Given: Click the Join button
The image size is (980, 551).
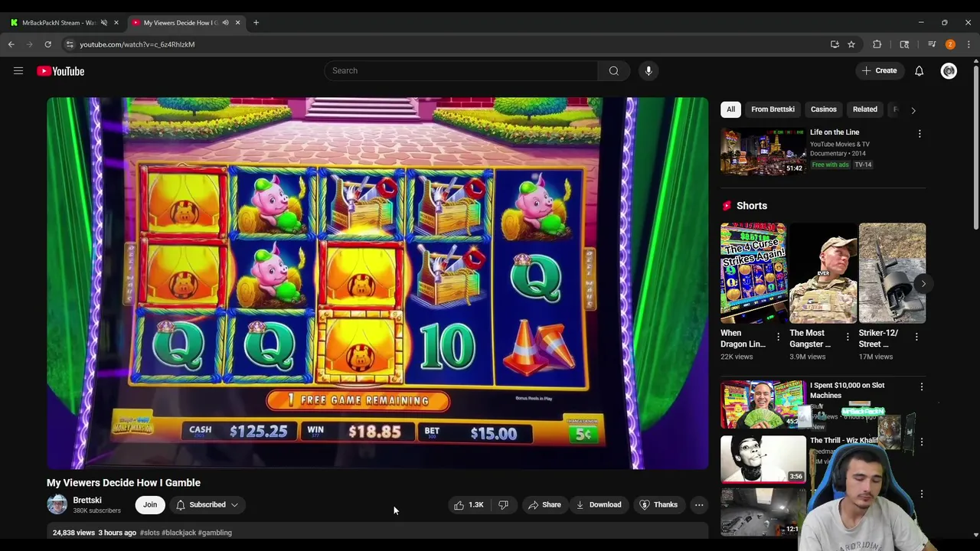Looking at the screenshot, I should [x=150, y=505].
